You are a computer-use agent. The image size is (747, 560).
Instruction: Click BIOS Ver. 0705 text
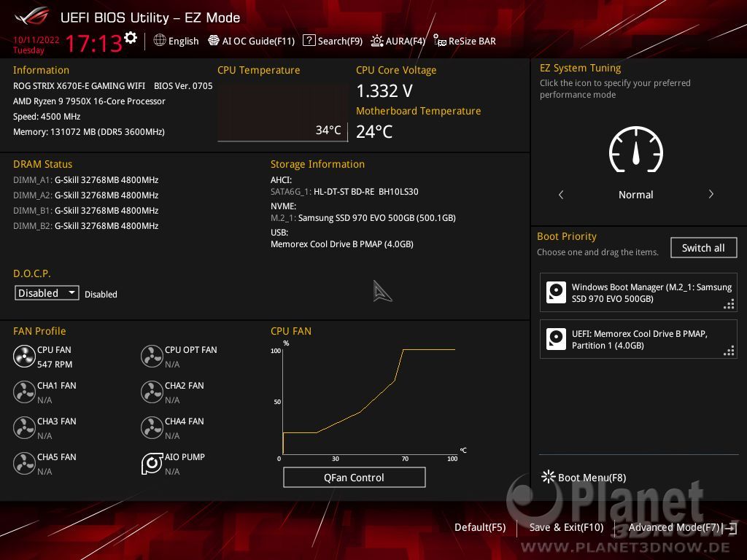pos(183,86)
